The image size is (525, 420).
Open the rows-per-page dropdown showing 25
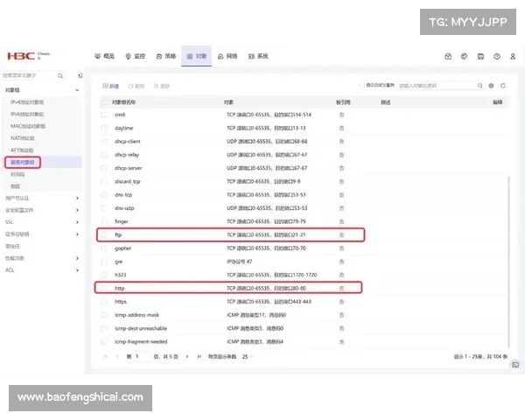[x=248, y=357]
